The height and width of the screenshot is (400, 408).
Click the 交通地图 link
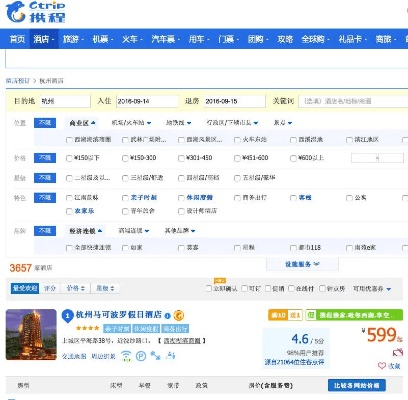pos(74,357)
